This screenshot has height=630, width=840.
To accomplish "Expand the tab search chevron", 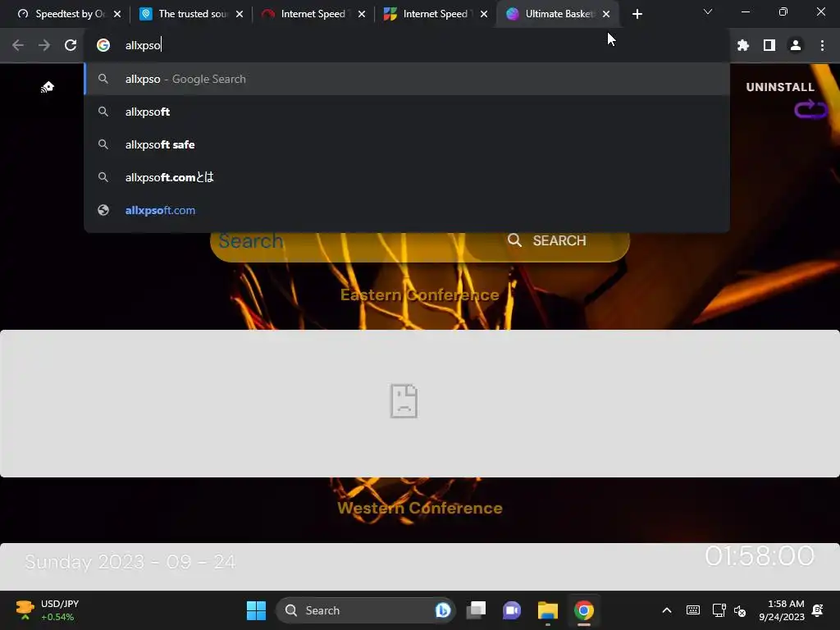I will pos(708,11).
